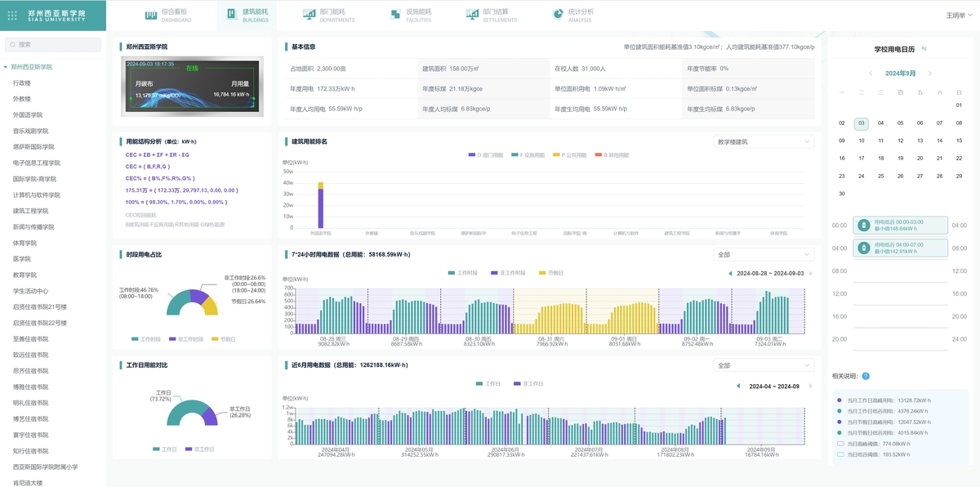Open the 综合看板 dashboard tab
980x487 pixels.
[x=167, y=15]
